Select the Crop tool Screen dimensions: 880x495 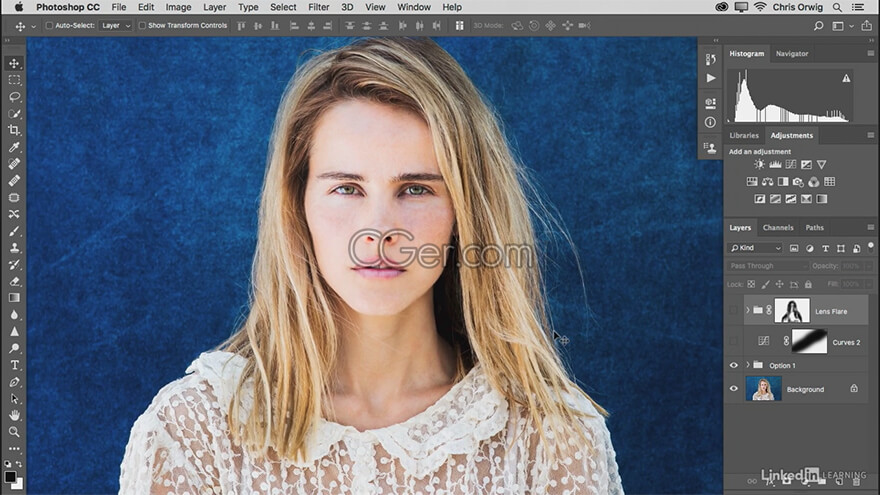pyautogui.click(x=14, y=130)
